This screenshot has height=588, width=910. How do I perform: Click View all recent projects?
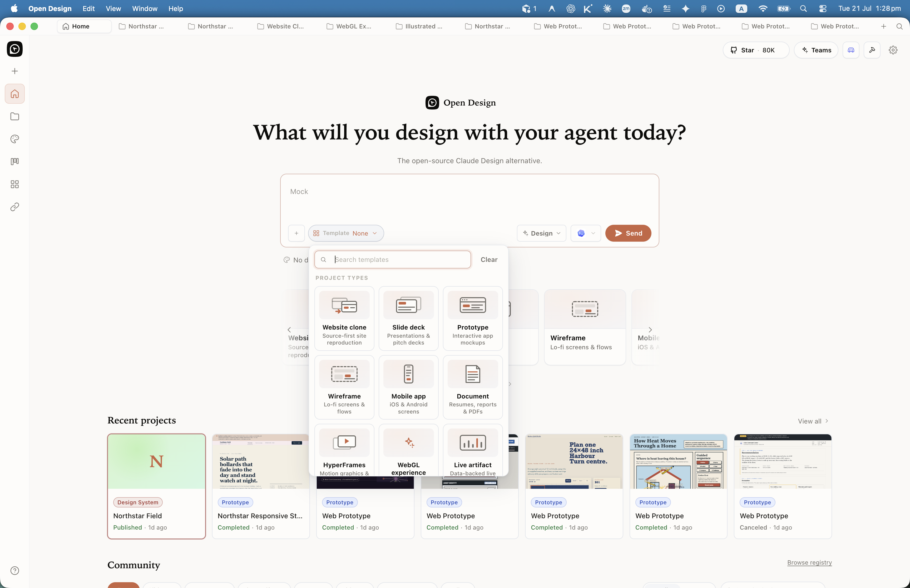click(813, 421)
